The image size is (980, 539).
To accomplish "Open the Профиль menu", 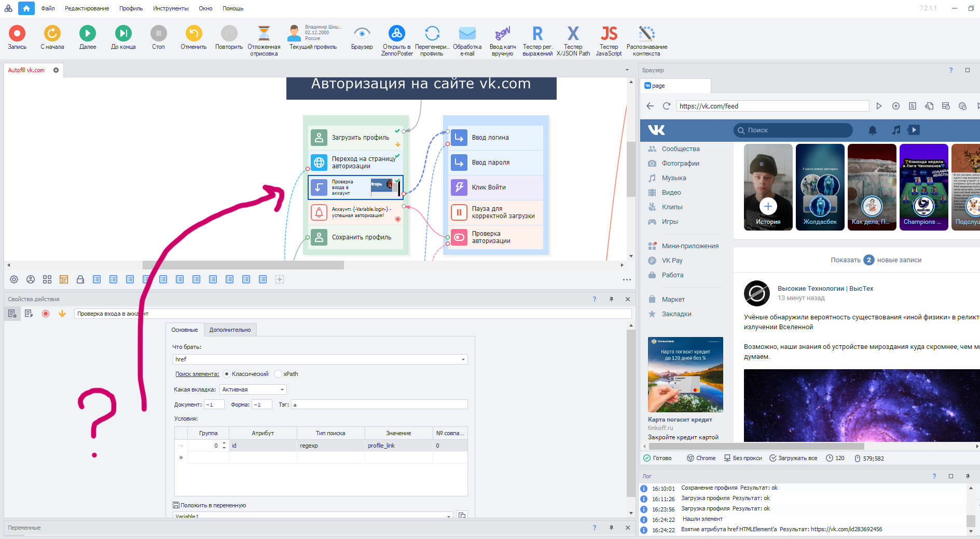I will pyautogui.click(x=131, y=8).
